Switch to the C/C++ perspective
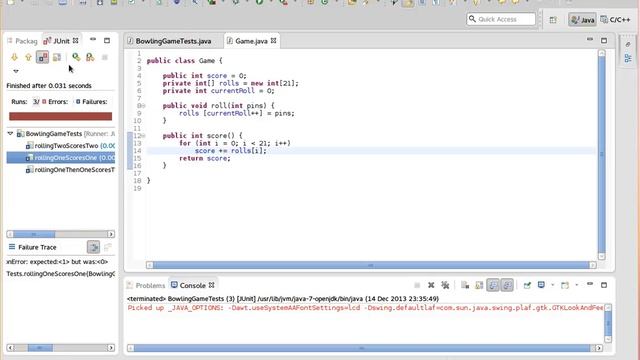Viewport: 640px width, 360px height. click(x=616, y=20)
